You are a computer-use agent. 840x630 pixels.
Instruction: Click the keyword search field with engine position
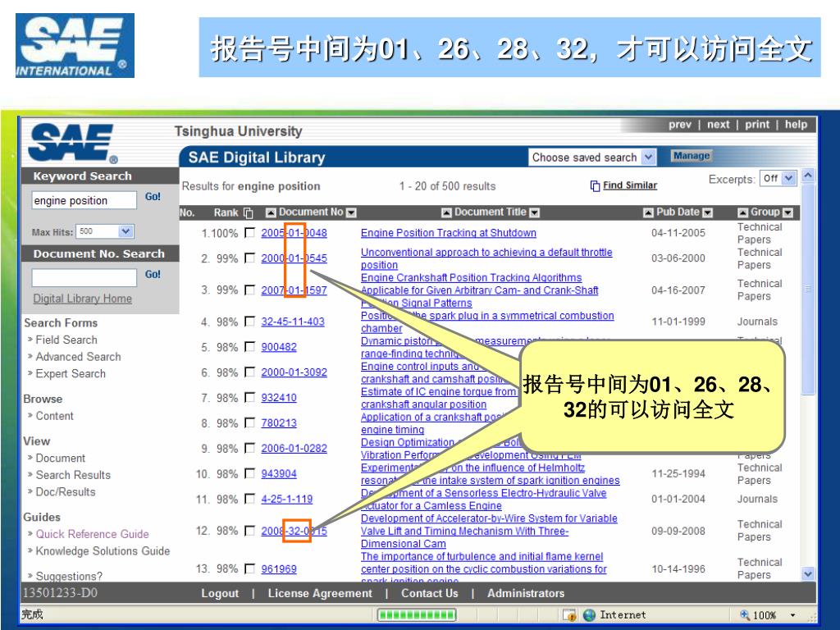click(x=84, y=200)
